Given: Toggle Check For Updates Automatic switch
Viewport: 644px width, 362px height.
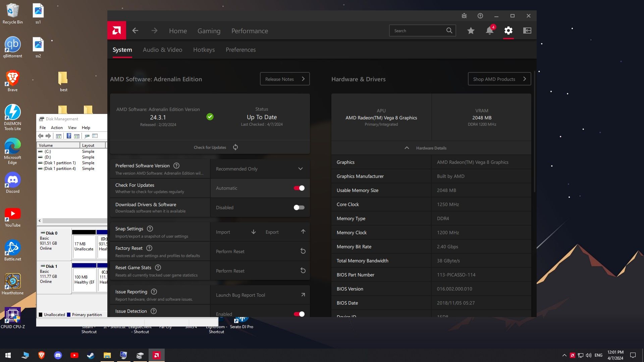Looking at the screenshot, I should (x=299, y=188).
